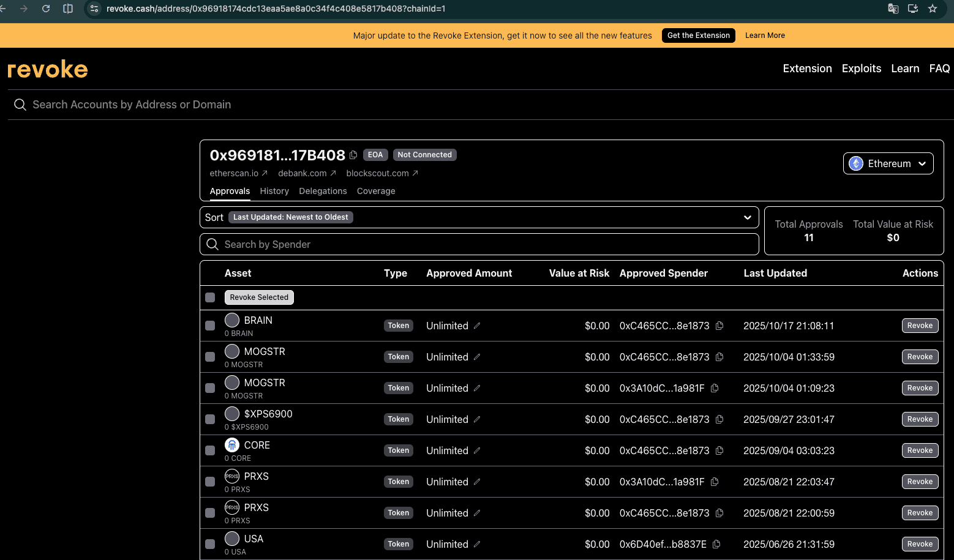Edit approved amount in the CORE row

(x=477, y=450)
